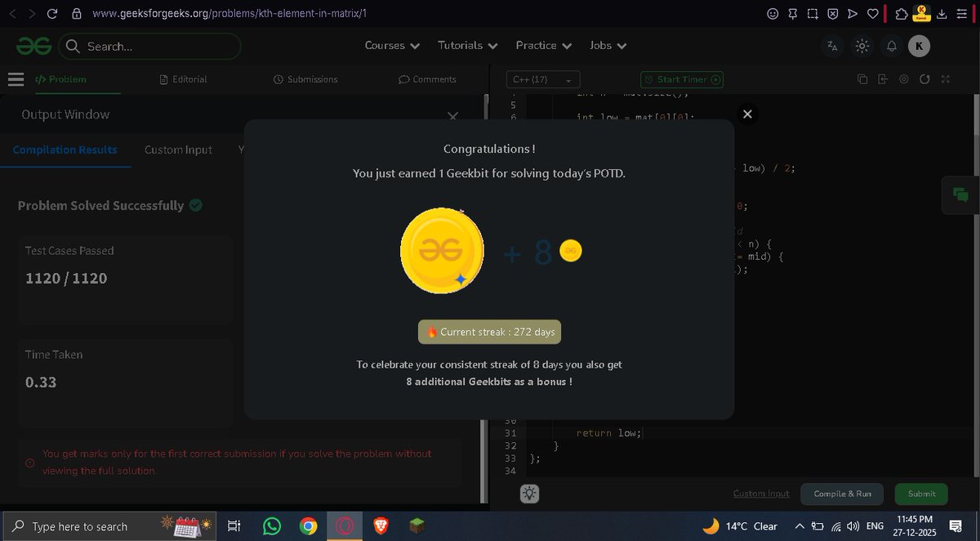980x541 pixels.
Task: Go forward in the browser
Action: pyautogui.click(x=31, y=14)
